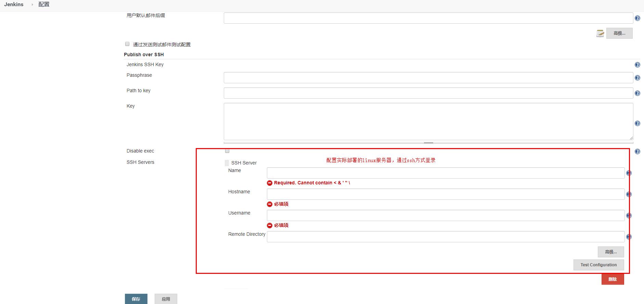
Task: Show help for Hostname field
Action: tap(629, 194)
